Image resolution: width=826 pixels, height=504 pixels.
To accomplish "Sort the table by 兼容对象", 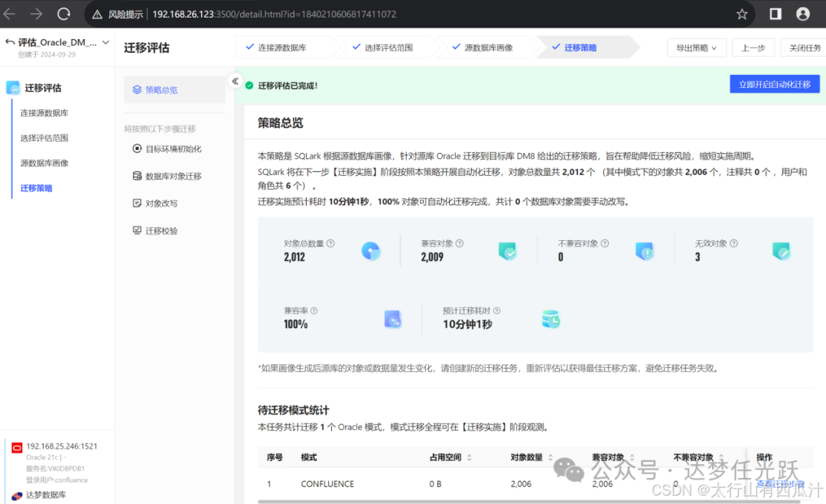I will [633, 457].
